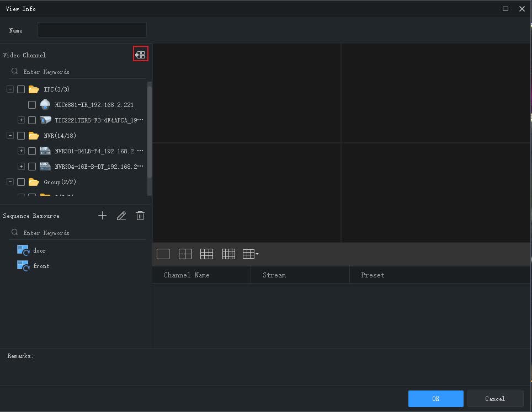Image resolution: width=532 pixels, height=412 pixels.
Task: Click the add-all-channels-to-view icon beside Video Channel
Action: click(141, 54)
